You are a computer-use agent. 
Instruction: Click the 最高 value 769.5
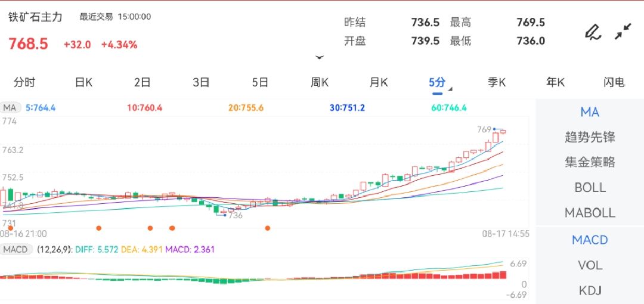click(531, 22)
